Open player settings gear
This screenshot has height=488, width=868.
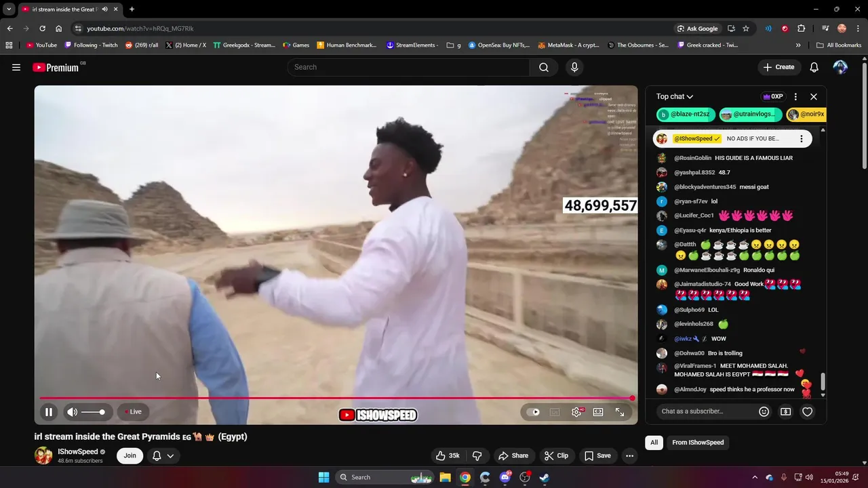click(576, 411)
